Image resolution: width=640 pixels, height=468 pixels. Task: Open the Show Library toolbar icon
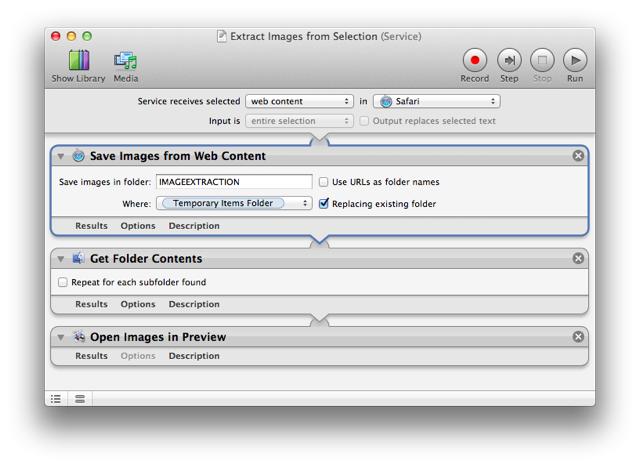pos(79,60)
